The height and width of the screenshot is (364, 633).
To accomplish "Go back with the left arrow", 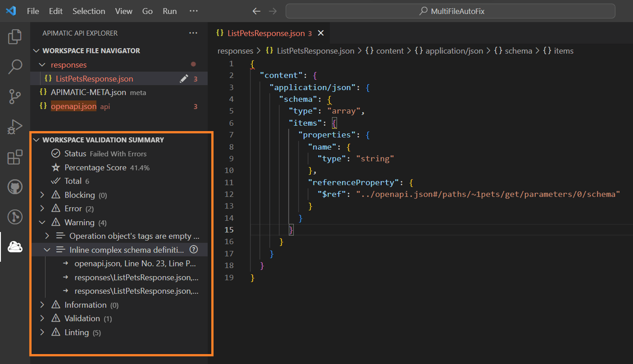I will pyautogui.click(x=256, y=11).
